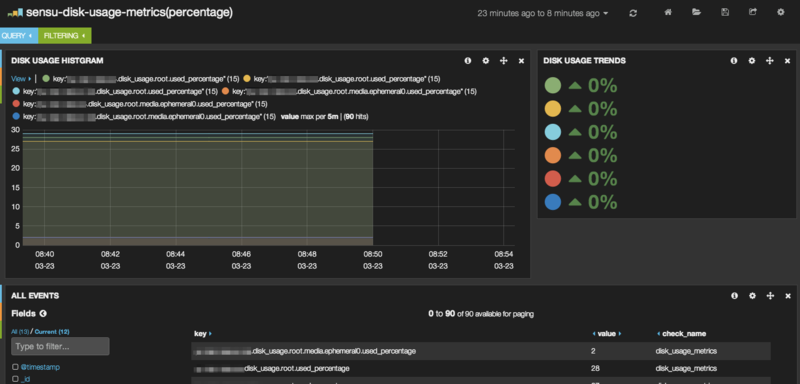Show info for Disk Usage Trends panel
Screen dimensions: 800x384
734,61
